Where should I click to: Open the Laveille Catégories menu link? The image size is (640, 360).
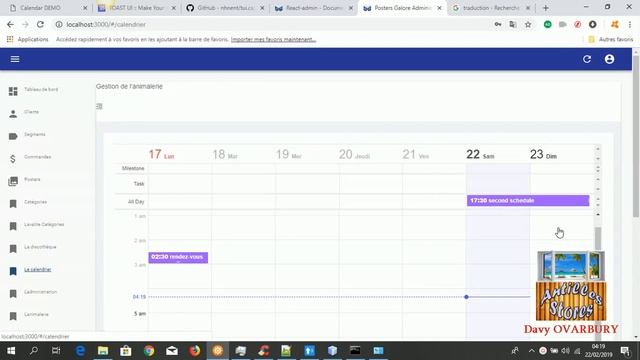tap(44, 224)
